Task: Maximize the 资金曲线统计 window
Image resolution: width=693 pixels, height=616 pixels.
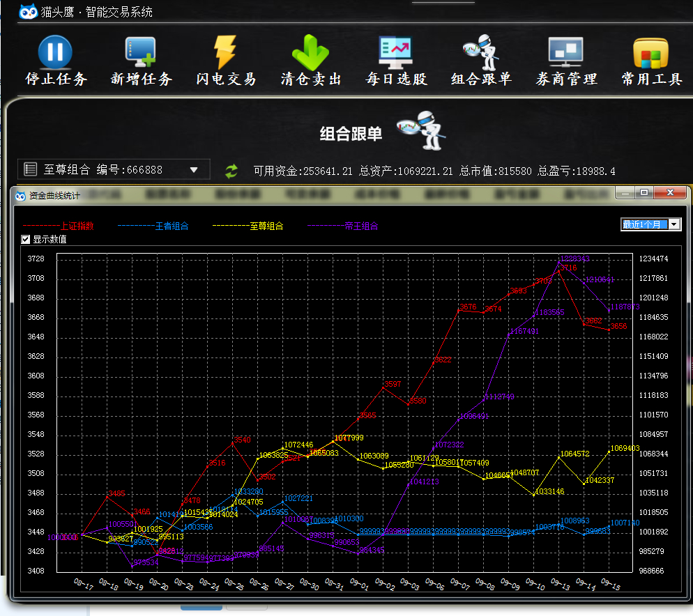Action: (x=644, y=192)
